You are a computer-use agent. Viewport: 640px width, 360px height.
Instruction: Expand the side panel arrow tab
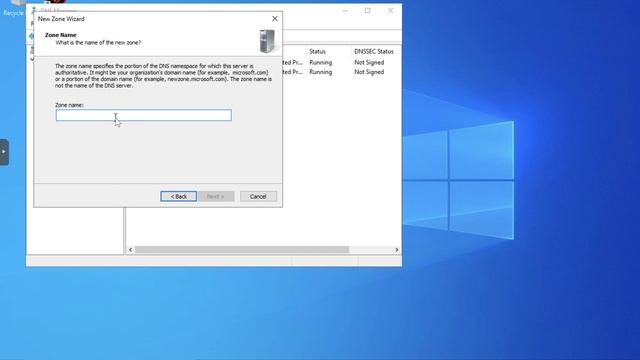pos(4,152)
